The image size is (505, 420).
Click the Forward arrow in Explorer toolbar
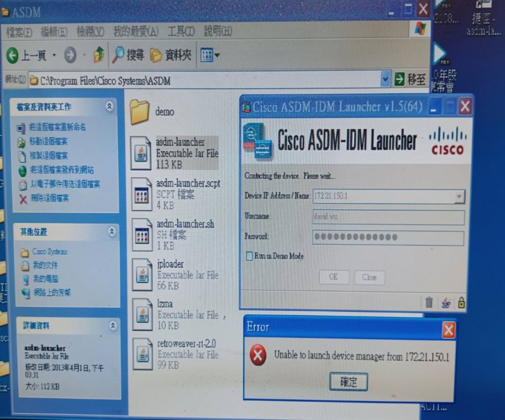70,55
